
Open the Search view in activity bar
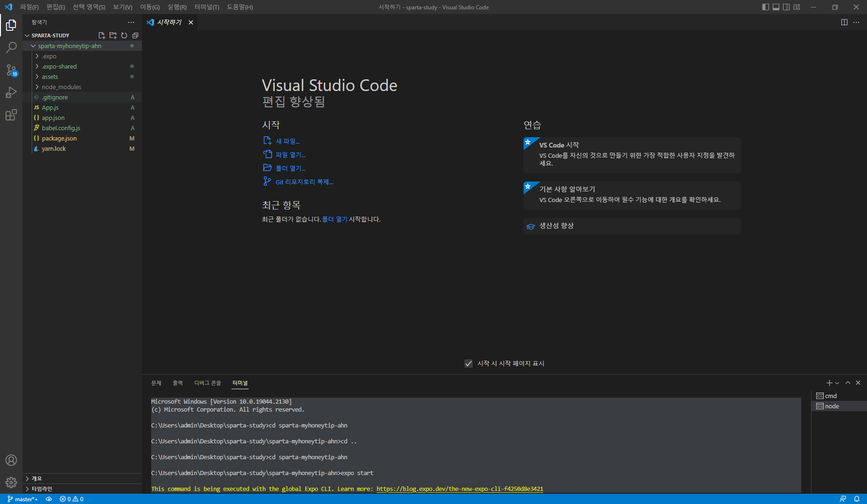tap(11, 47)
